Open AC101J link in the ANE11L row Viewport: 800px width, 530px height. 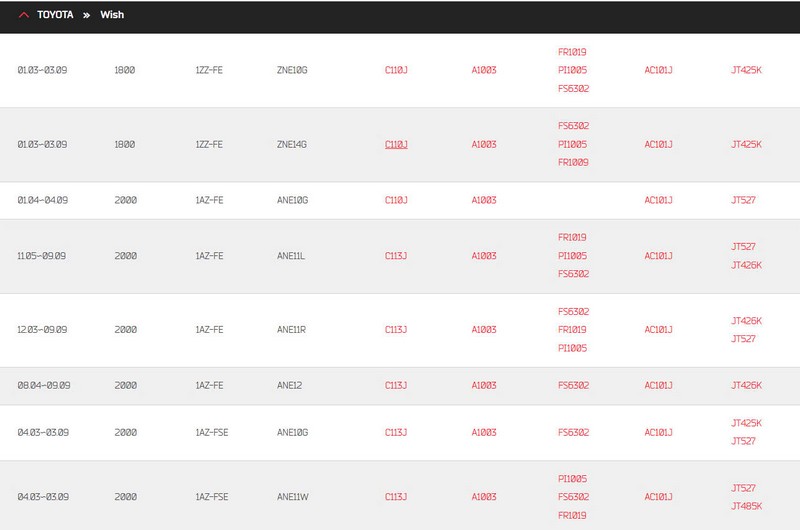(x=658, y=256)
